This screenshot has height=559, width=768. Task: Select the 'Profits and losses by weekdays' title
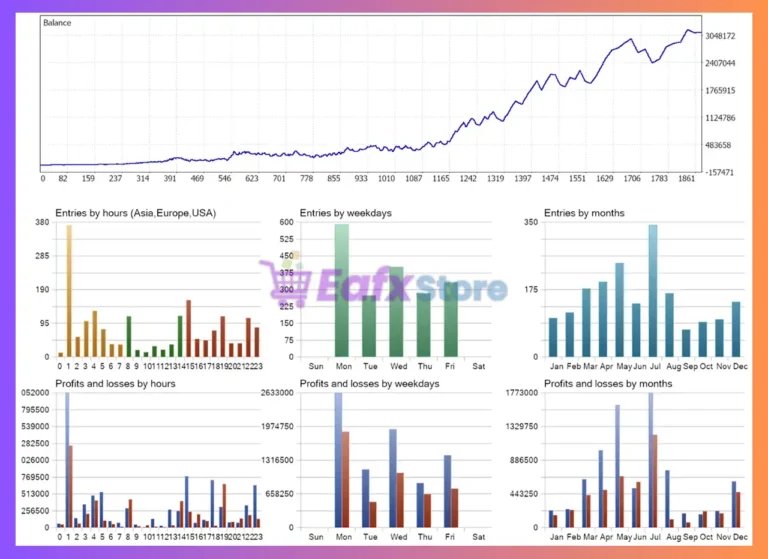coord(369,384)
